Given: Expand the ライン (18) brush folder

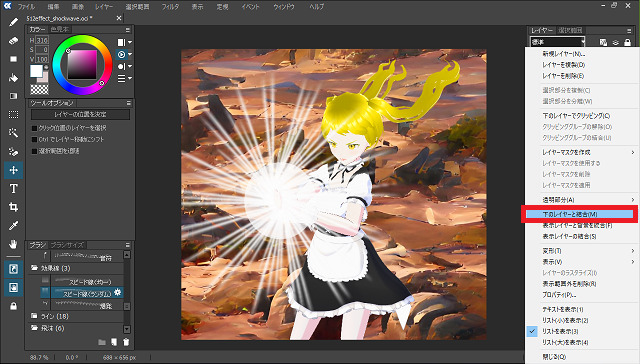Looking at the screenshot, I should coord(34,316).
